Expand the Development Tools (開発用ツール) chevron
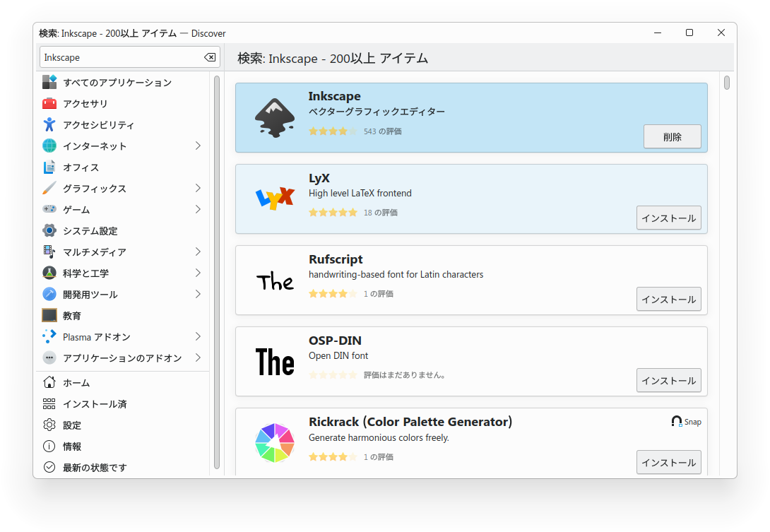 [x=198, y=294]
